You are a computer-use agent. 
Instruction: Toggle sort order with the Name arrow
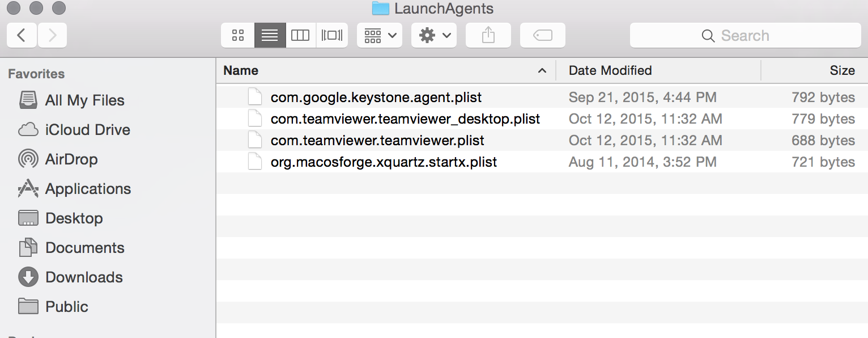pos(542,71)
